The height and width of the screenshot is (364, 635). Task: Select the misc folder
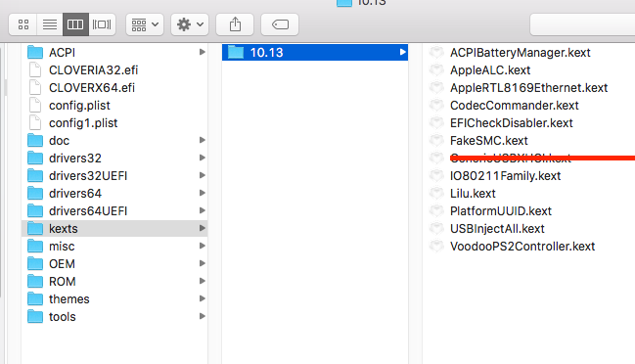(114, 247)
